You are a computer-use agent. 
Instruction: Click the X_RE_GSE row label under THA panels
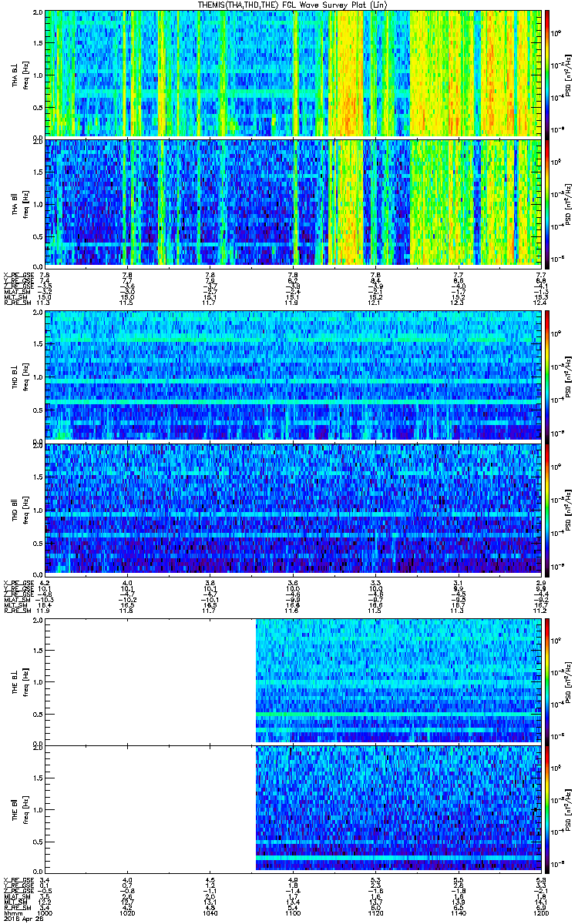coord(18,275)
